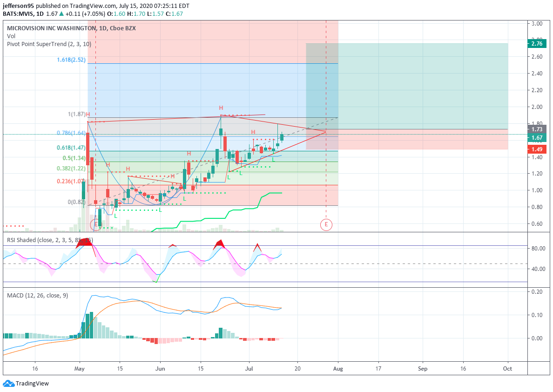Click the red 1.49 stop price tag
Image resolution: width=553 pixels, height=392 pixels.
point(537,149)
